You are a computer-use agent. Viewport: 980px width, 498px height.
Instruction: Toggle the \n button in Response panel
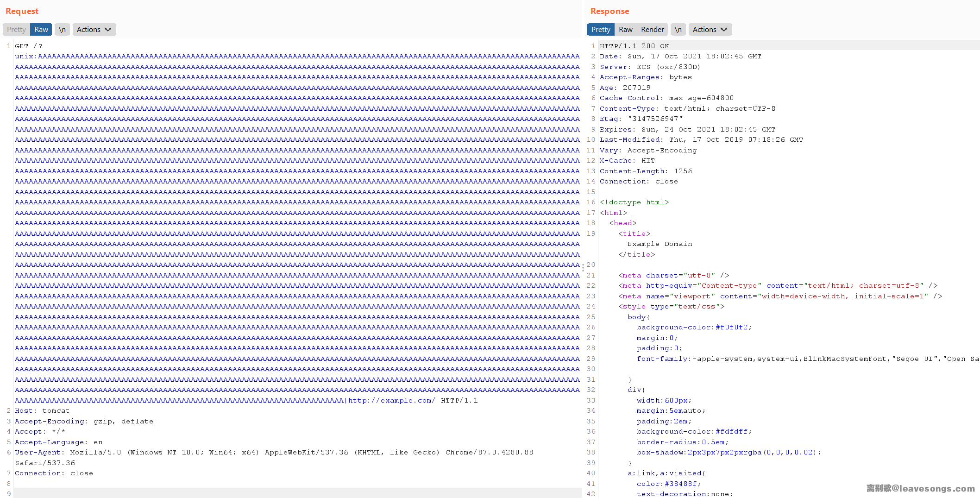(678, 30)
